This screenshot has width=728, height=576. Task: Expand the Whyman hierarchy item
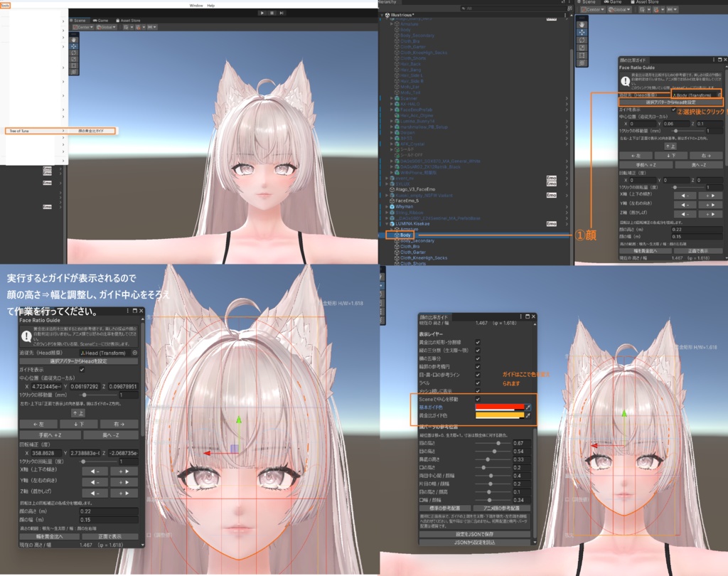pyautogui.click(x=387, y=207)
